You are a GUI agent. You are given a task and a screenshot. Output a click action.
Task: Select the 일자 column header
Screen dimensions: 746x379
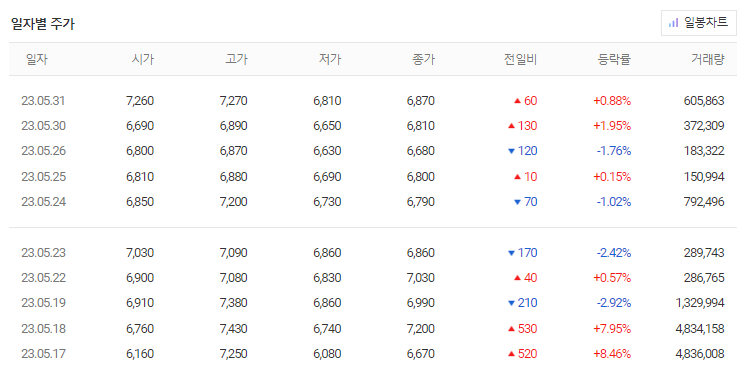point(37,59)
